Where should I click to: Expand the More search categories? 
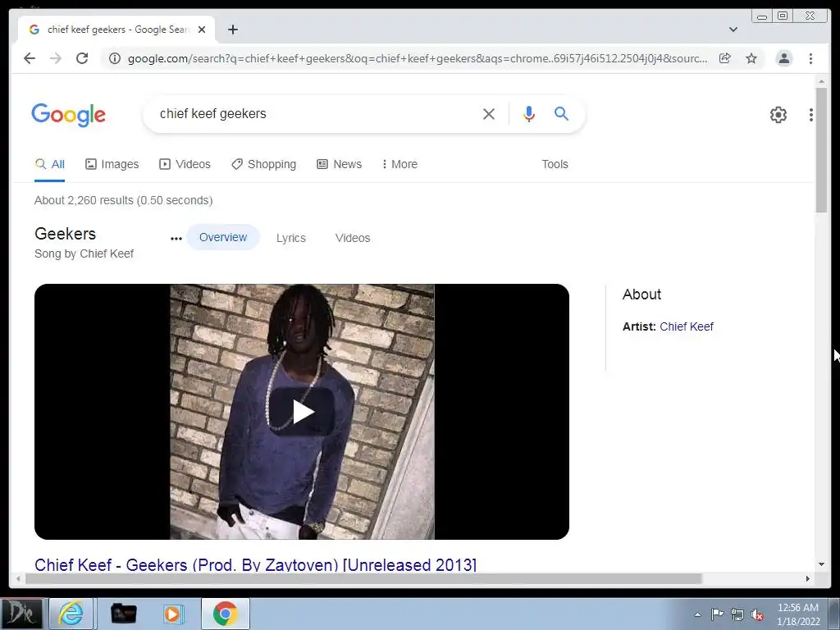coord(399,164)
